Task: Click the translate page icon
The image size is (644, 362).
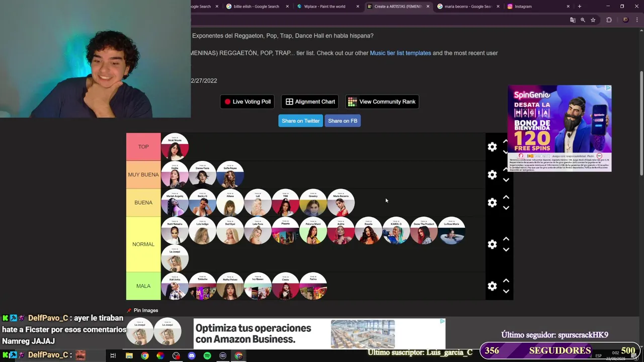Action: (x=573, y=20)
